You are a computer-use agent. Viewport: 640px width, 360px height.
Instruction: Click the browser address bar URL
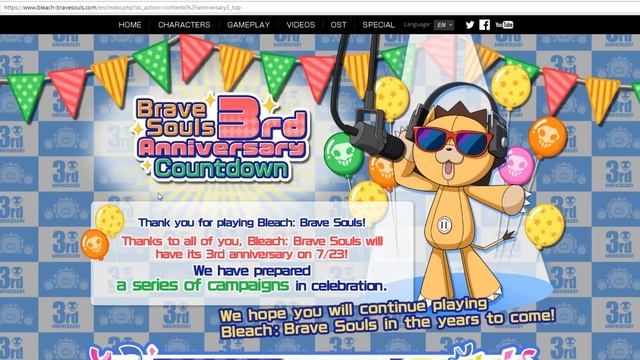coord(122,7)
